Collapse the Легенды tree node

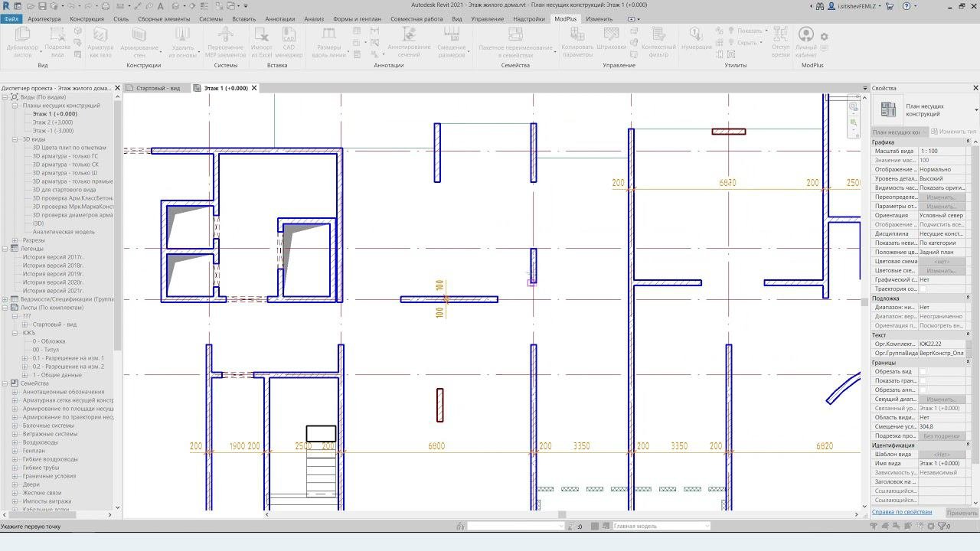point(5,249)
